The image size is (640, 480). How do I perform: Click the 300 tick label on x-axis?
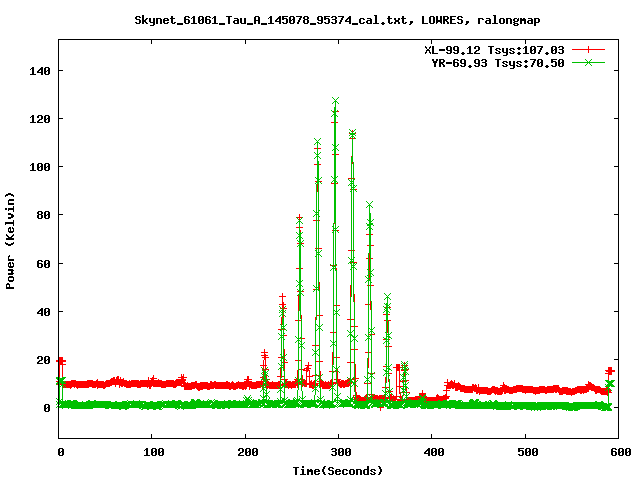point(338,453)
